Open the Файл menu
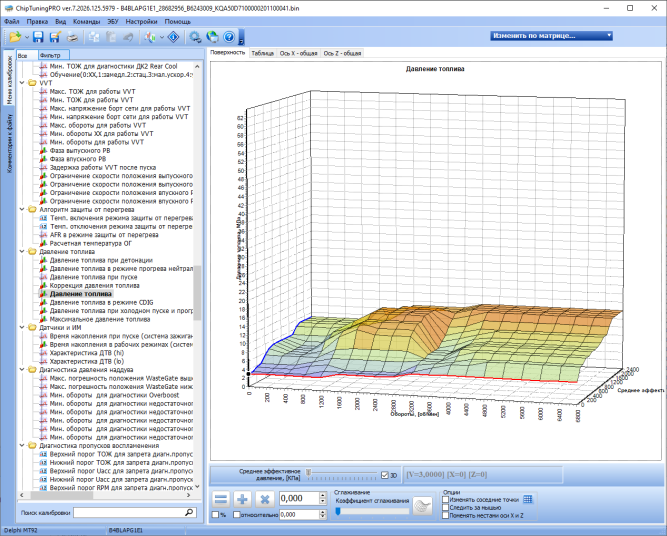 point(11,21)
